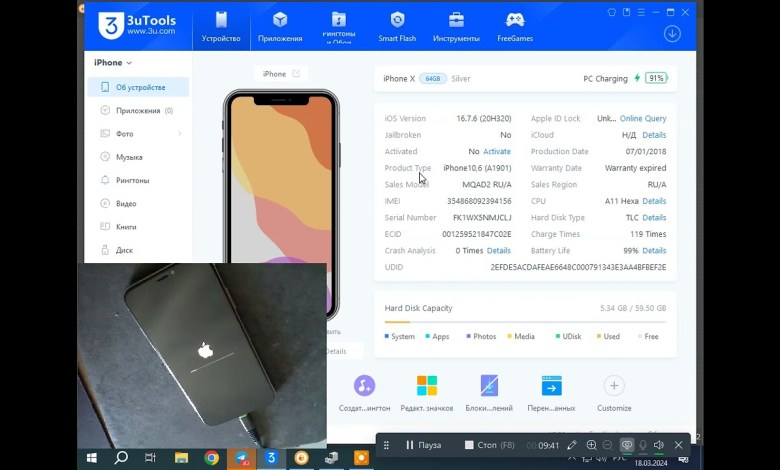The height and width of the screenshot is (470, 780).
Task: Open Google Chrome from the taskbar
Action: click(x=211, y=458)
